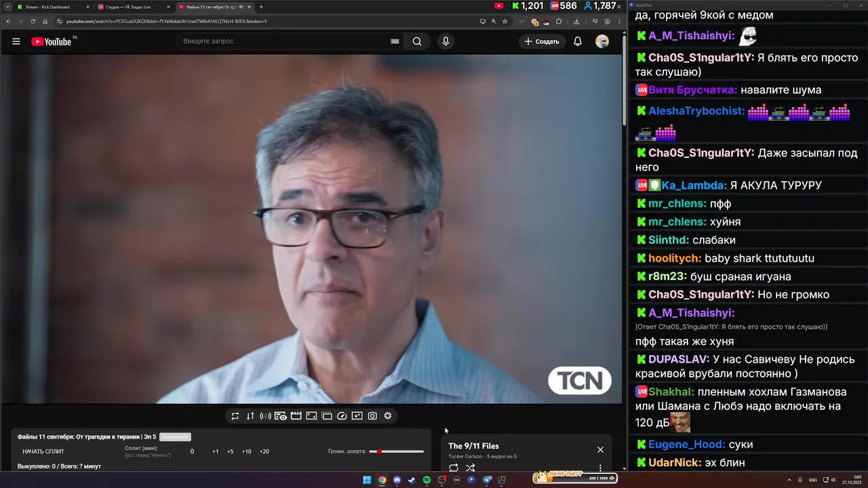This screenshot has width=868, height=488.
Task: Click the browser home button
Action: click(x=45, y=21)
